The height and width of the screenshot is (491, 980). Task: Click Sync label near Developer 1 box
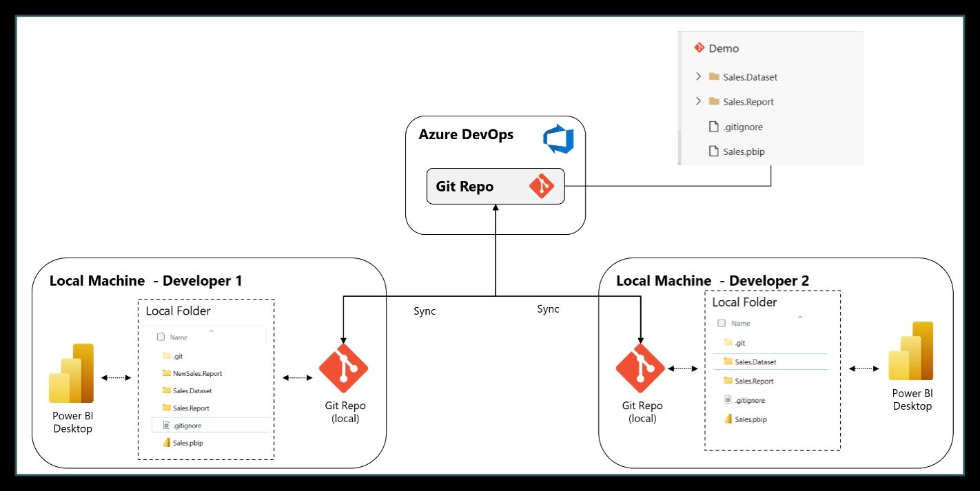[x=425, y=311]
